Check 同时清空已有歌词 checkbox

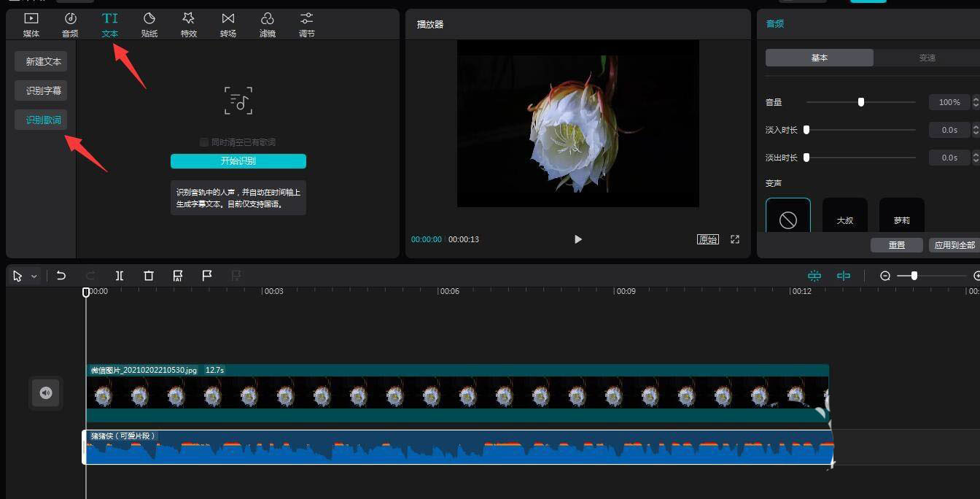click(204, 142)
